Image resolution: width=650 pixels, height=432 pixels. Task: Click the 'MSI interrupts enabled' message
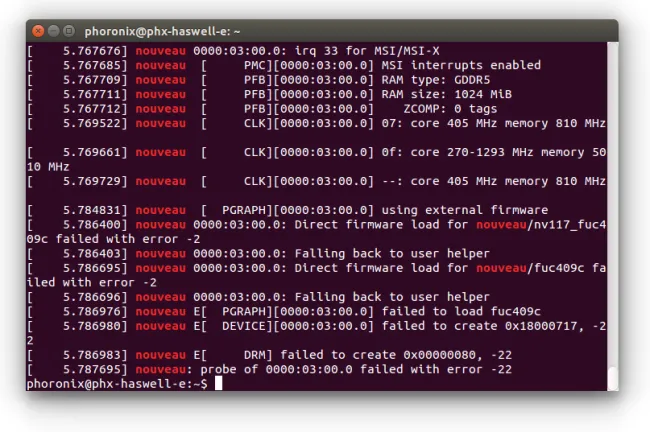[x=461, y=66]
